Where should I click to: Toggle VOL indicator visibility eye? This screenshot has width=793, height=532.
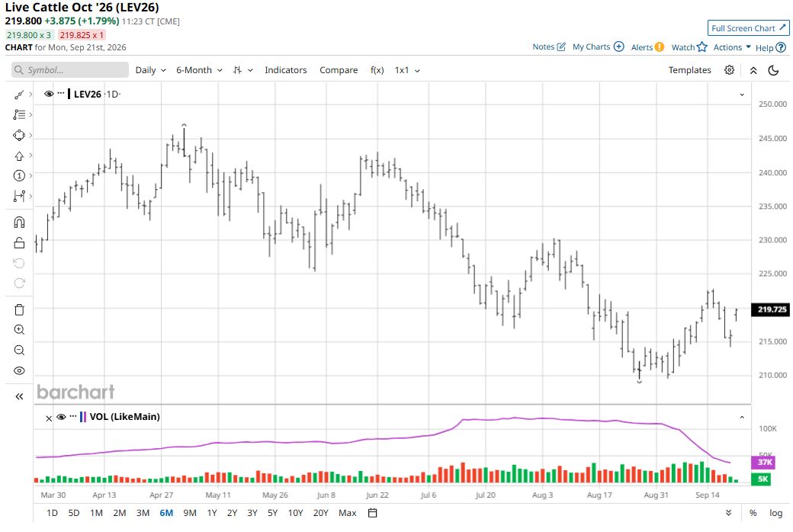tap(61, 417)
